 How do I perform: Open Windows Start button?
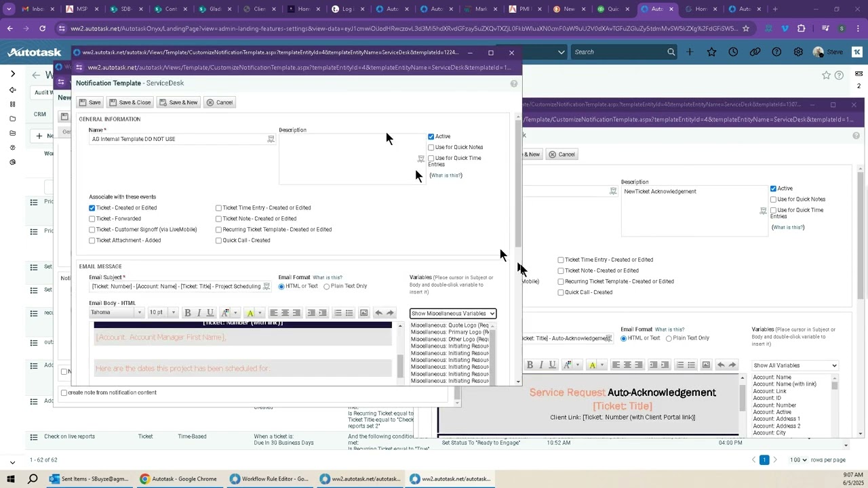[x=12, y=479]
